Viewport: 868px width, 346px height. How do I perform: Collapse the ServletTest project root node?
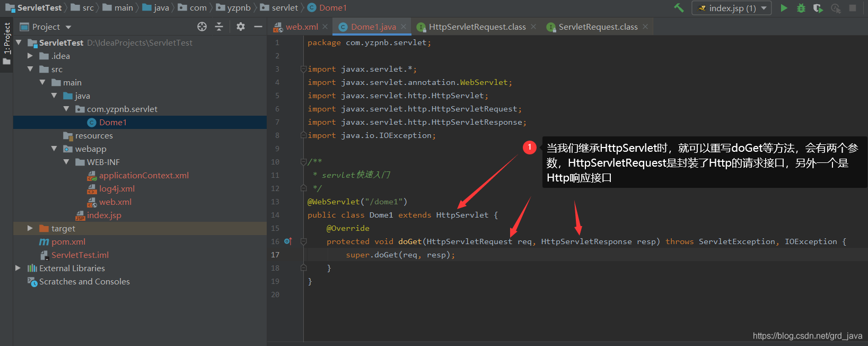[19, 42]
